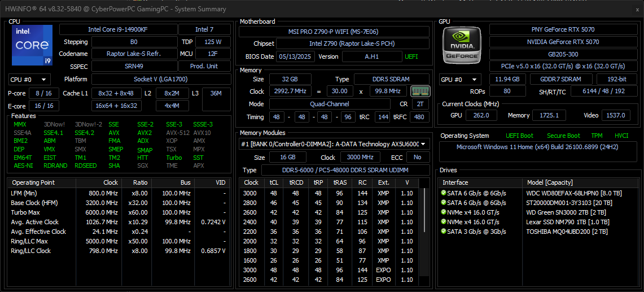Click the ROPs 80 value

pos(507,91)
